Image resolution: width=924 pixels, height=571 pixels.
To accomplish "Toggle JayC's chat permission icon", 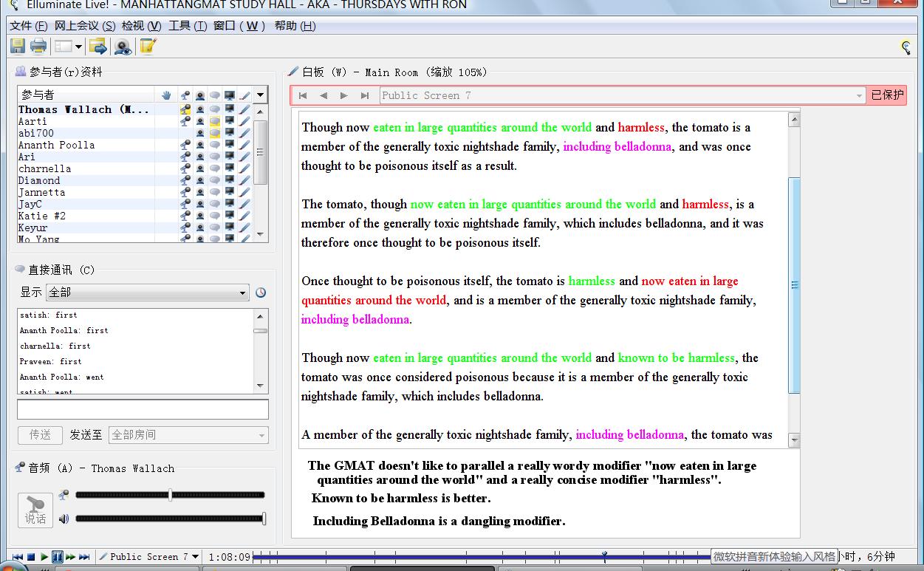I will [x=215, y=204].
